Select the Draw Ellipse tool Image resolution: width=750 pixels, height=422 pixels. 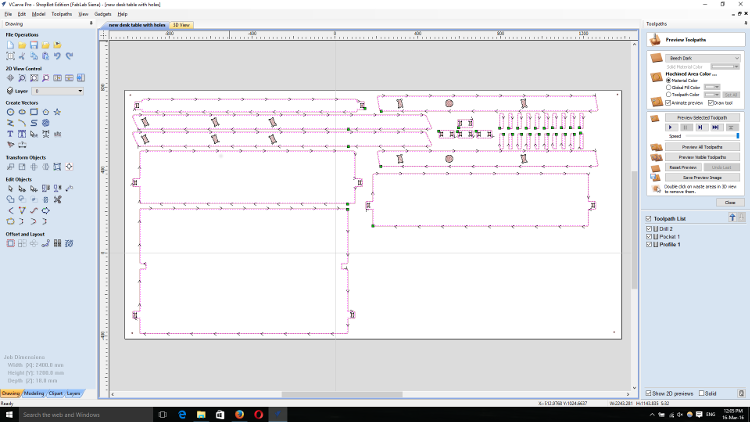click(22, 112)
